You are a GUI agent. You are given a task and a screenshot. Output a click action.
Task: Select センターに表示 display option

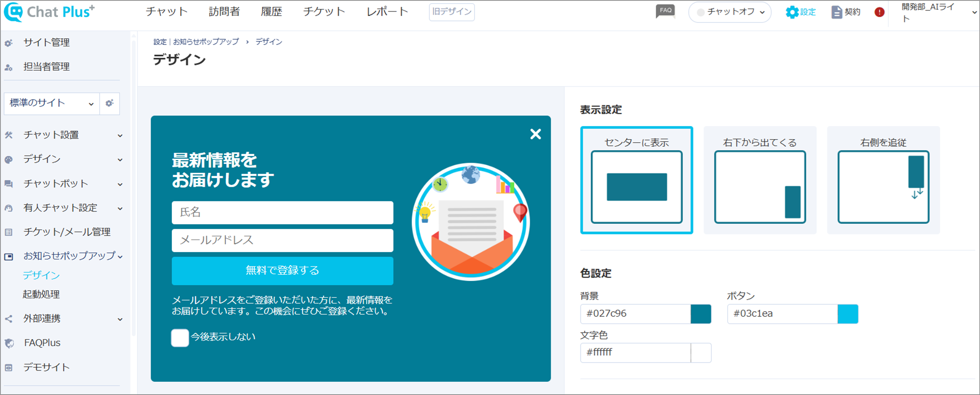point(636,180)
